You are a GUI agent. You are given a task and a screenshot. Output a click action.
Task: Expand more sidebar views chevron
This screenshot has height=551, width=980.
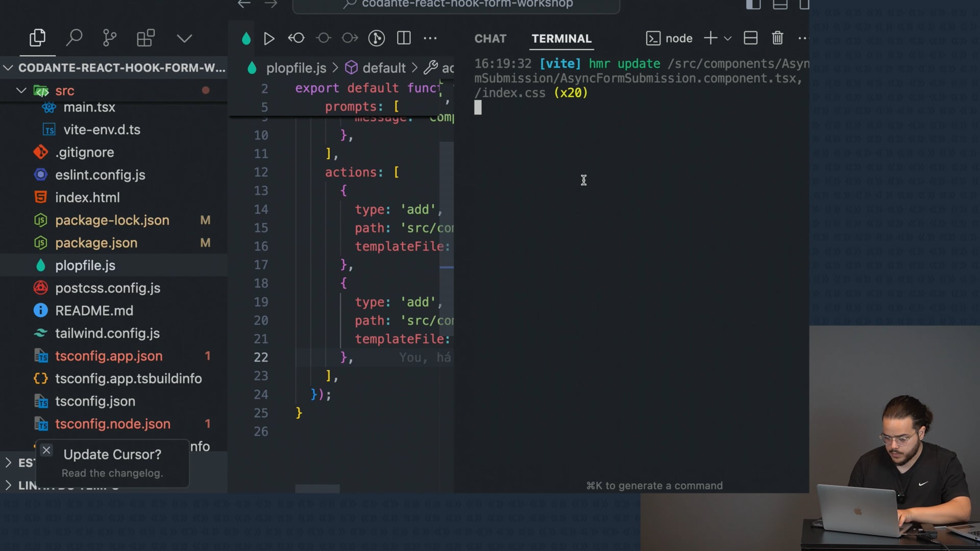[x=184, y=38]
